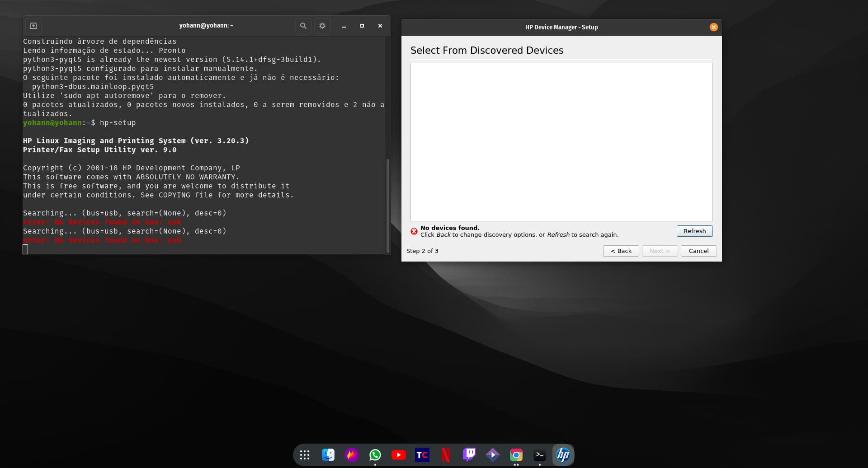868x468 pixels.
Task: Open YouTube from the dock
Action: tap(399, 455)
